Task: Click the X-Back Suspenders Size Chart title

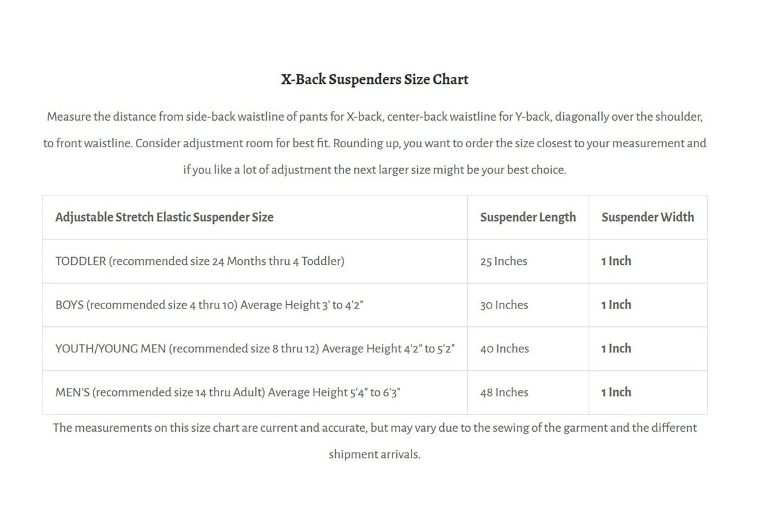Action: (375, 79)
